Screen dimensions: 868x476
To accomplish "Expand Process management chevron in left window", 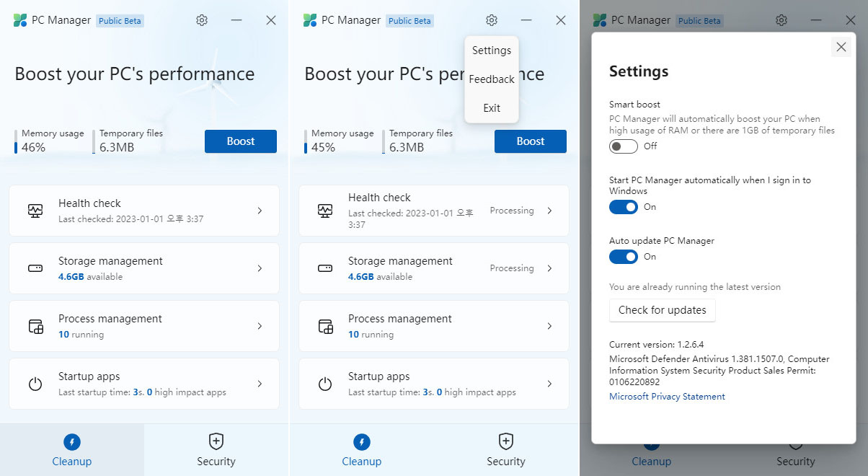I will (260, 326).
